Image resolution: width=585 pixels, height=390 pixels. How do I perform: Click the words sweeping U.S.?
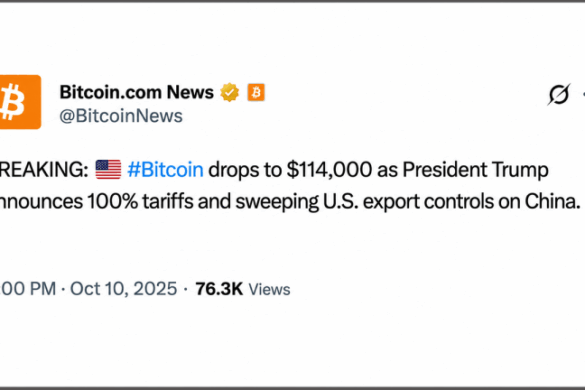(x=297, y=202)
